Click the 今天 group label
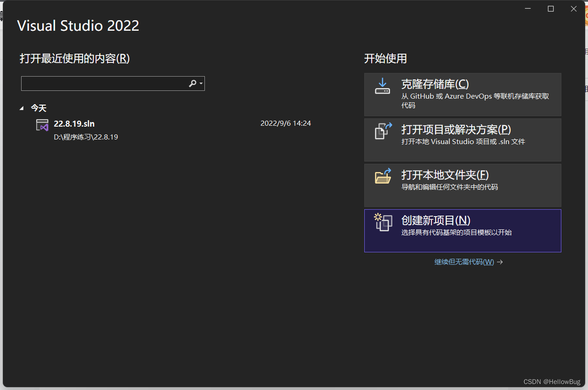The width and height of the screenshot is (588, 390). (x=39, y=108)
